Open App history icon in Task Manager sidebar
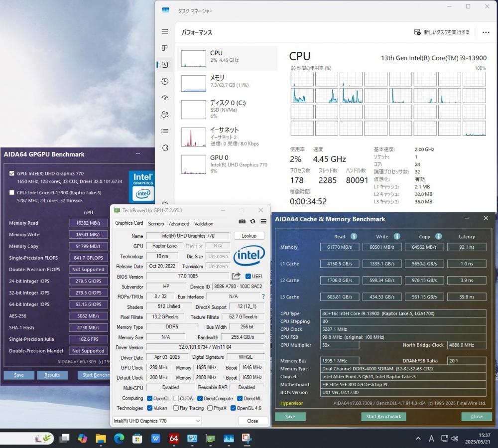498x448 pixels. 164,81
